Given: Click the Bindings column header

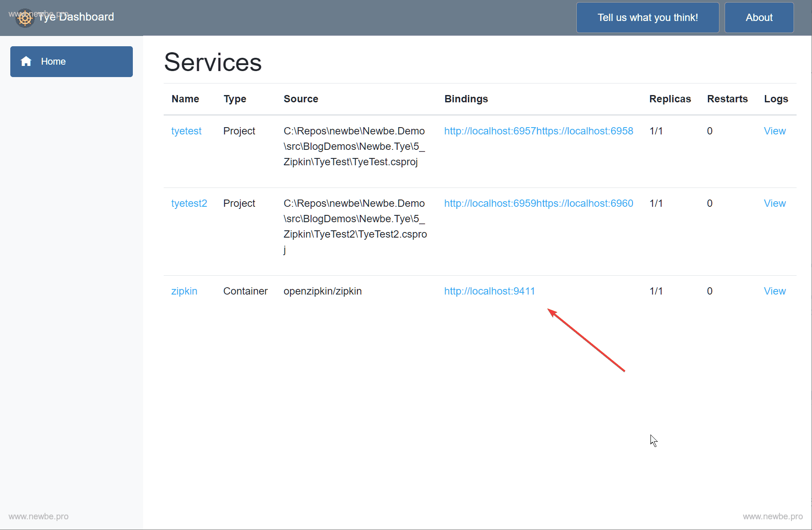Looking at the screenshot, I should 466,99.
